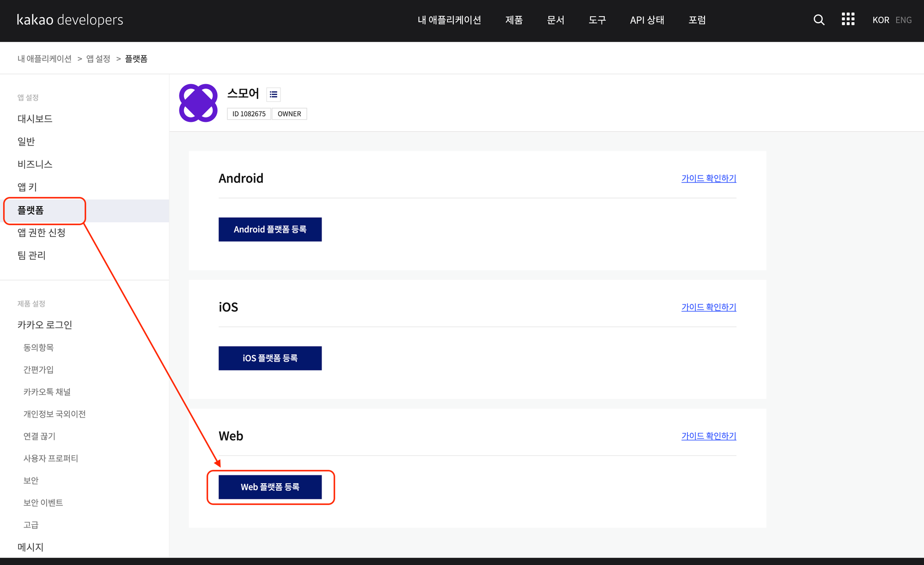Open the 도구 top menu
Screen dimensions: 924x565
597,20
